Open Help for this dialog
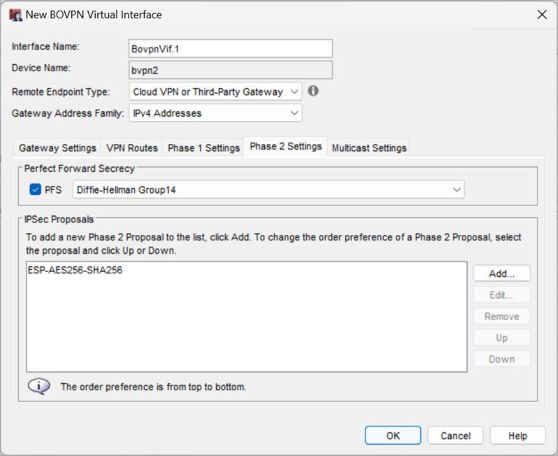558x456 pixels. click(517, 435)
